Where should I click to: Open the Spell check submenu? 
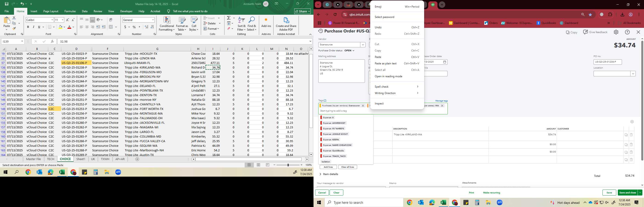(397, 87)
